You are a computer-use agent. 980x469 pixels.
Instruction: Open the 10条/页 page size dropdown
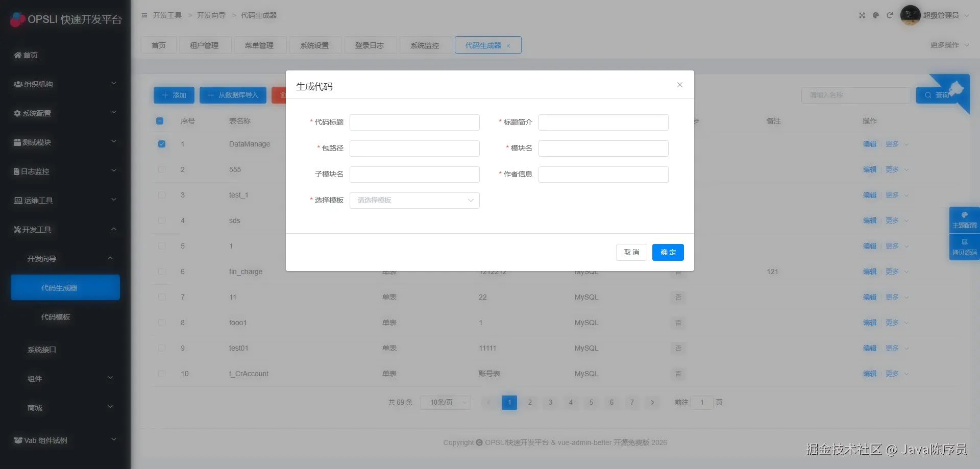[x=446, y=403]
